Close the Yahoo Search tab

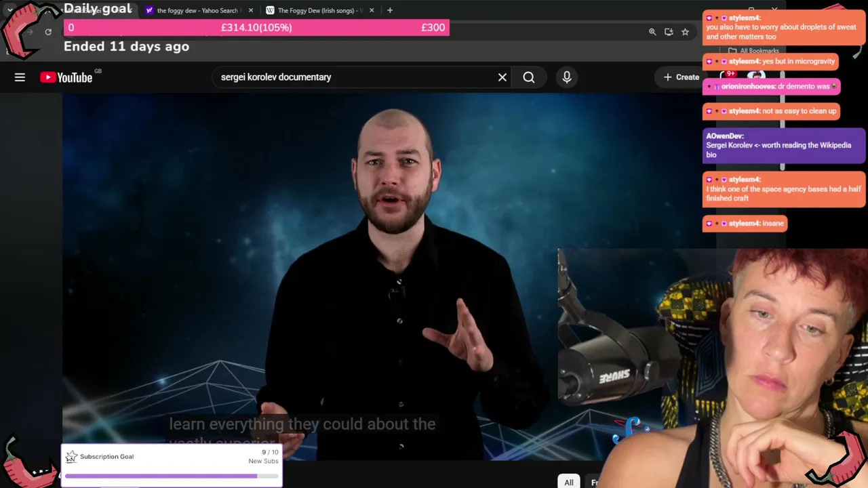tap(251, 10)
